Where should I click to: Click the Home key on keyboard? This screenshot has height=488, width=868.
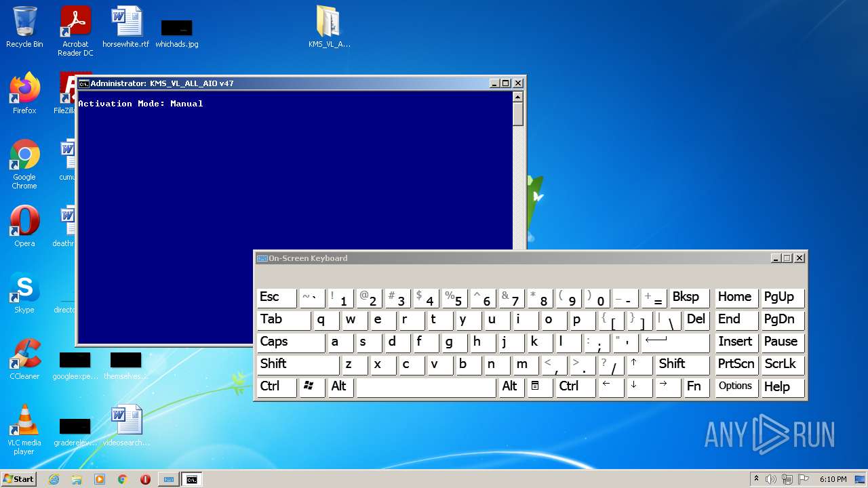tap(736, 297)
